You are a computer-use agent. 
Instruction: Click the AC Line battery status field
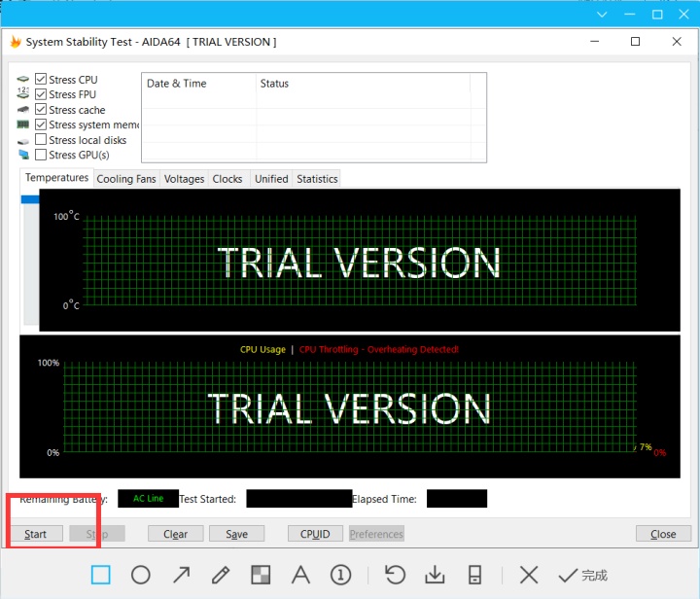148,499
